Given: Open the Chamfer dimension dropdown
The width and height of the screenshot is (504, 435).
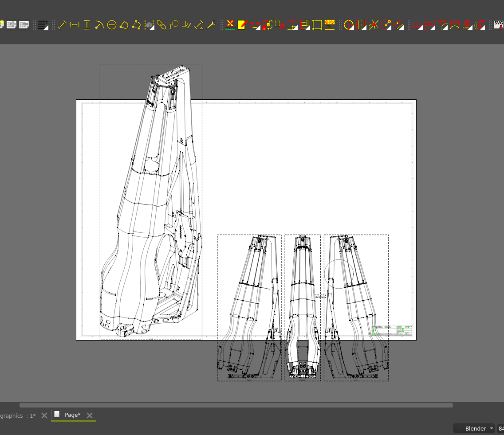Looking at the screenshot, I should (x=442, y=25).
